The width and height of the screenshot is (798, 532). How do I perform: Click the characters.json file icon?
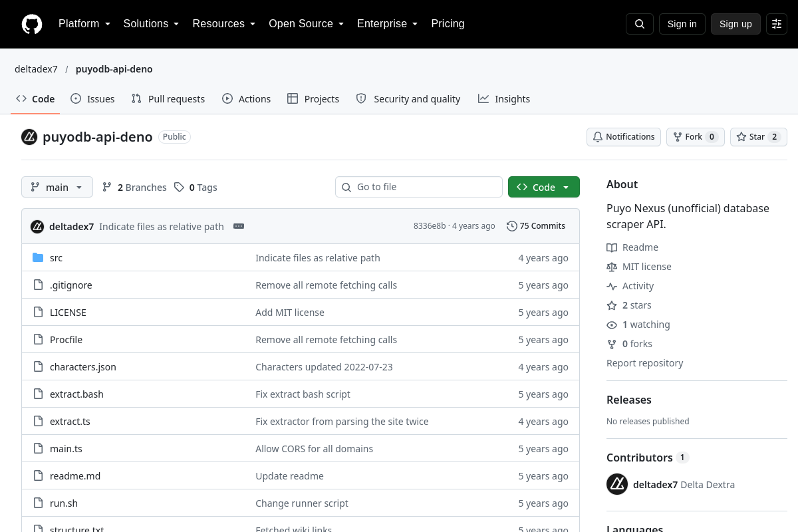38,367
